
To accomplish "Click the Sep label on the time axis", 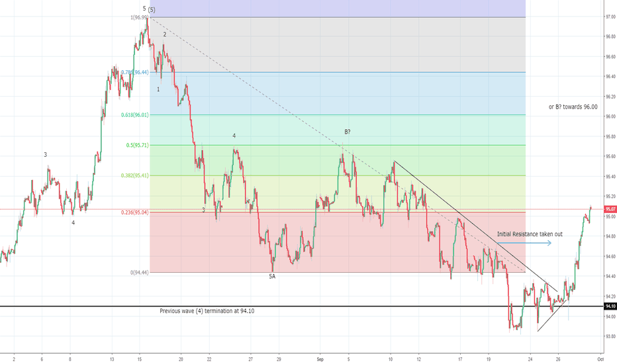I will pyautogui.click(x=320, y=359).
